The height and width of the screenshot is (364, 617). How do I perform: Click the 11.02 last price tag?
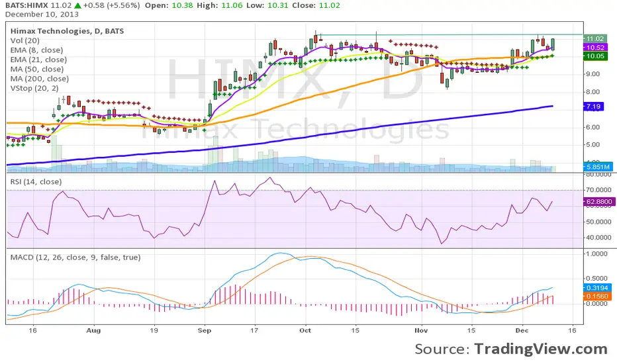tap(594, 38)
